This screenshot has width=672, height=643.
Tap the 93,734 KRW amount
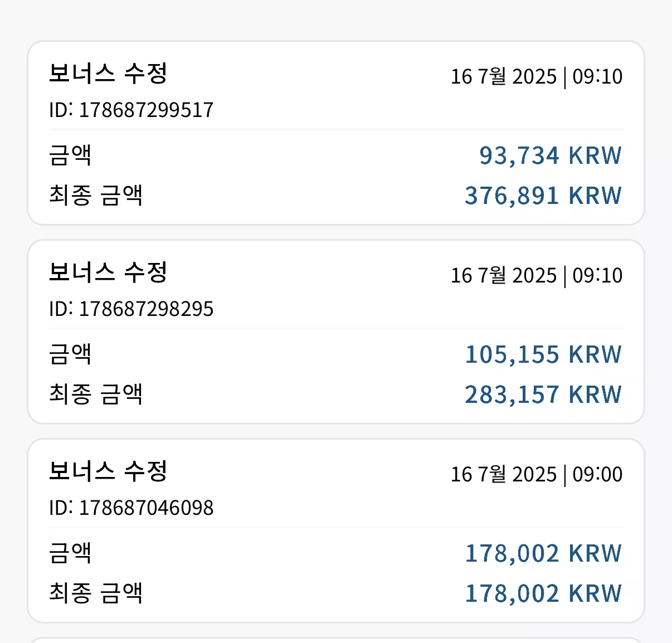[551, 155]
